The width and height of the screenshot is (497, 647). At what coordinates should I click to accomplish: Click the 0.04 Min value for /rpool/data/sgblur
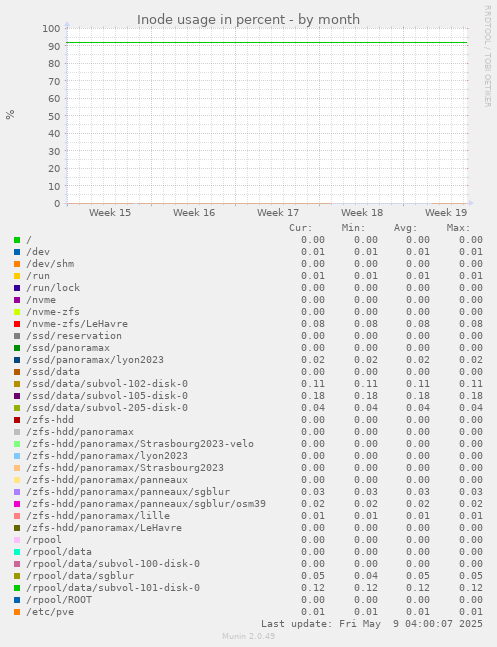(366, 576)
